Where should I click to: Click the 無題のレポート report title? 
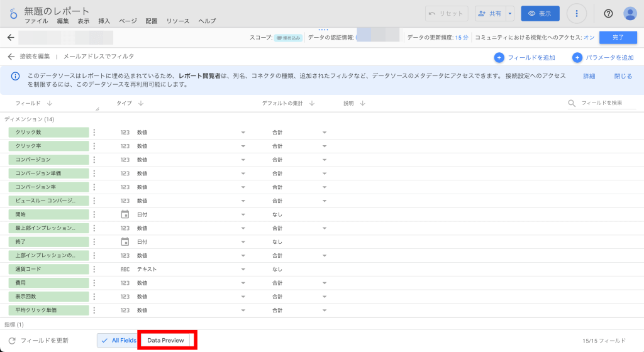click(x=57, y=11)
